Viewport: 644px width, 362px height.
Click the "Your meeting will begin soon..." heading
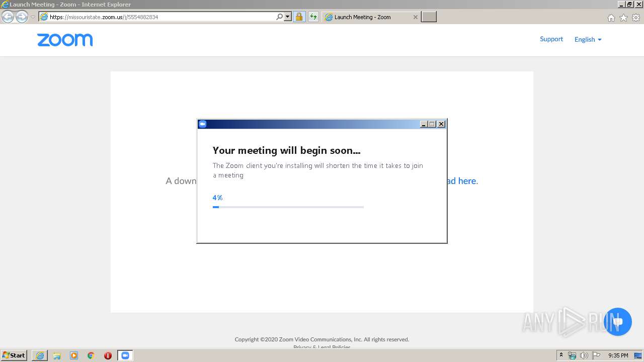point(286,150)
